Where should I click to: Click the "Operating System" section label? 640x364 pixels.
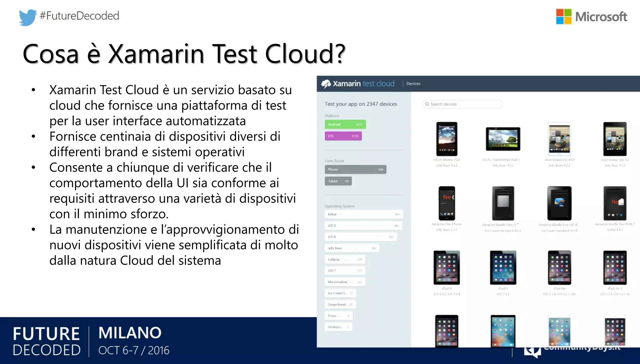[340, 206]
